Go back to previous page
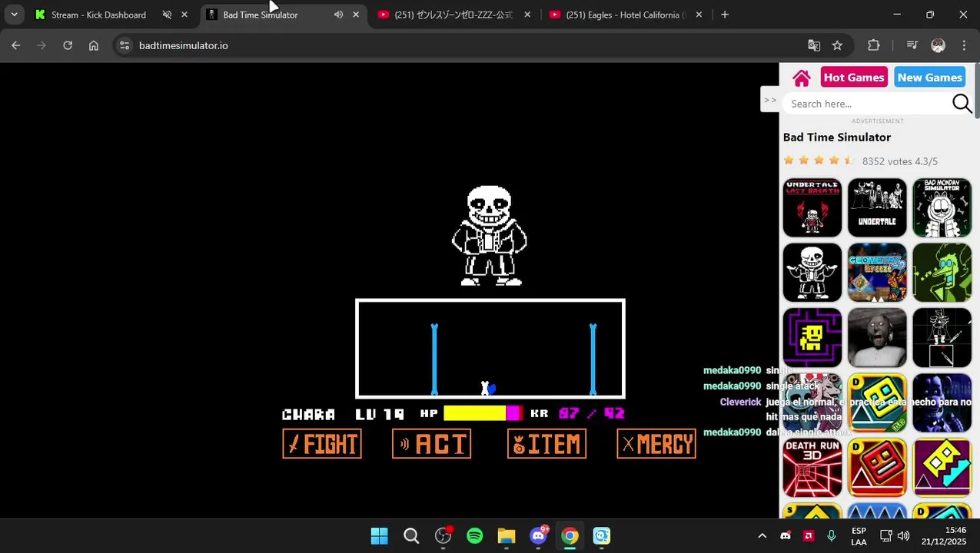The height and width of the screenshot is (553, 980). [16, 45]
